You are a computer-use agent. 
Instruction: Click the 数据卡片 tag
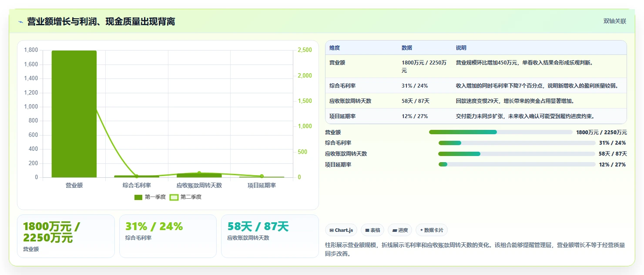432,230
